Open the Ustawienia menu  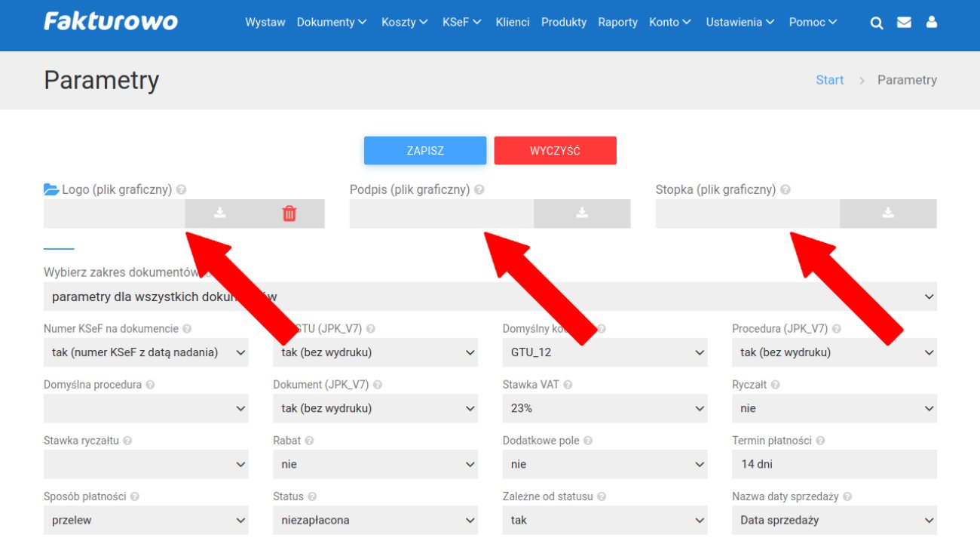740,23
